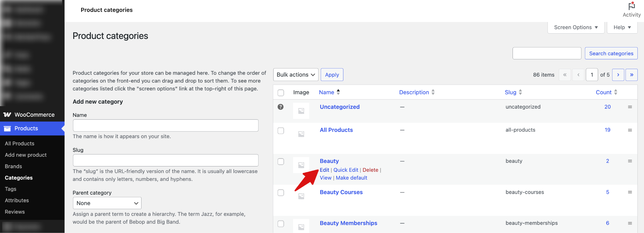Click Beauty Courses placeholder image

[301, 196]
